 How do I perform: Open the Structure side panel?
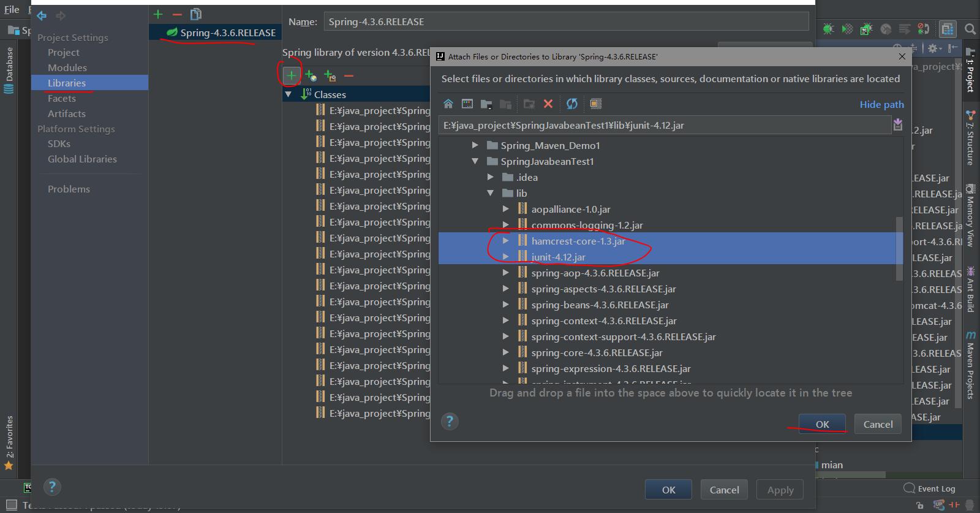pos(970,138)
